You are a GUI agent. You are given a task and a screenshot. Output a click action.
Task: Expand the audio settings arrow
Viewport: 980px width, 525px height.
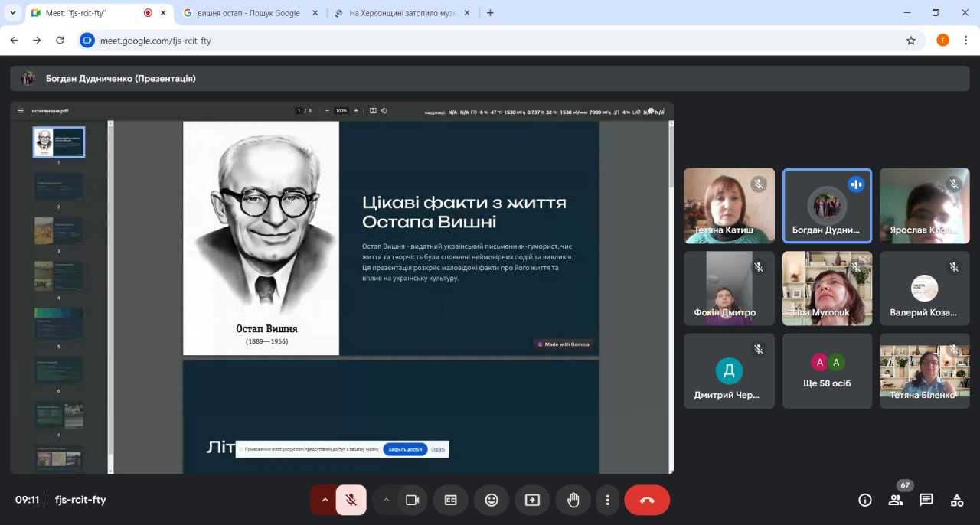coord(324,500)
